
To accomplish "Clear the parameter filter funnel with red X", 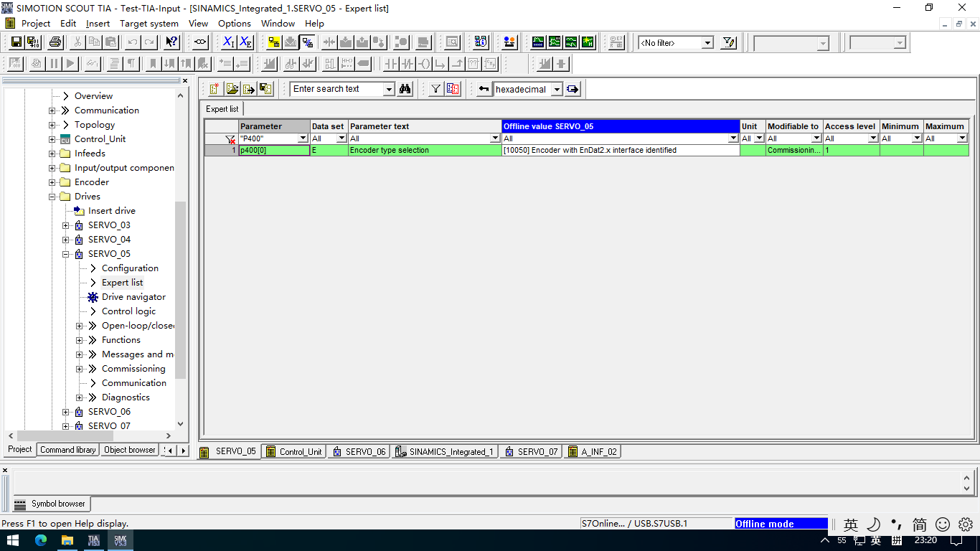I will 230,139.
